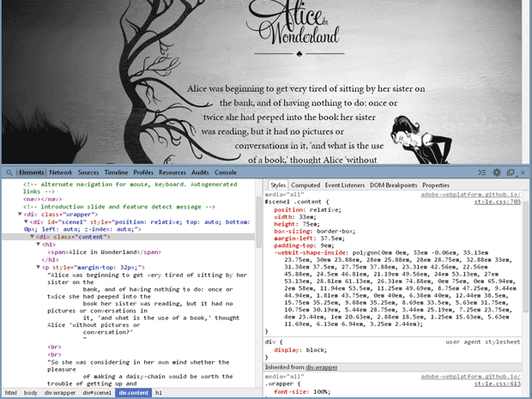Click the Styles pane vertical scrollbar
The image size is (532, 399).
tap(525, 257)
